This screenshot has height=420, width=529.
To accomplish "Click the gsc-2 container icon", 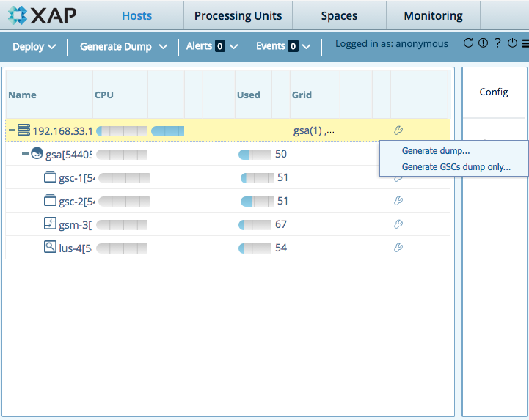I will coord(51,200).
